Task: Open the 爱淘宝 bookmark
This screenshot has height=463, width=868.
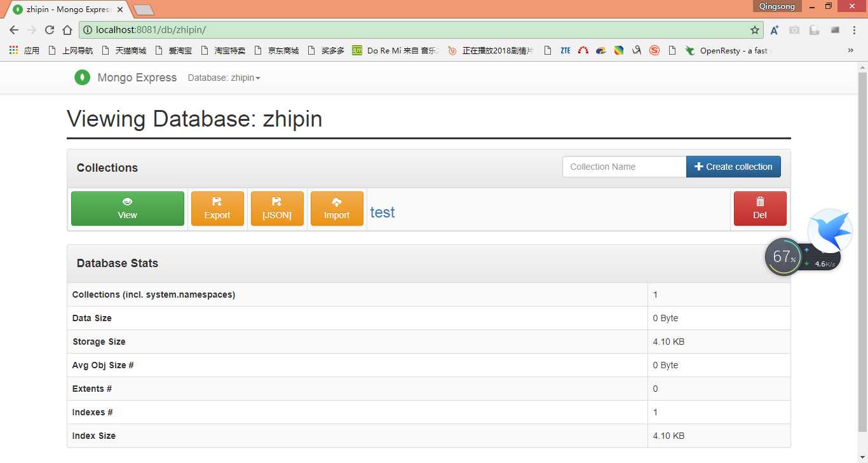Action: [173, 50]
